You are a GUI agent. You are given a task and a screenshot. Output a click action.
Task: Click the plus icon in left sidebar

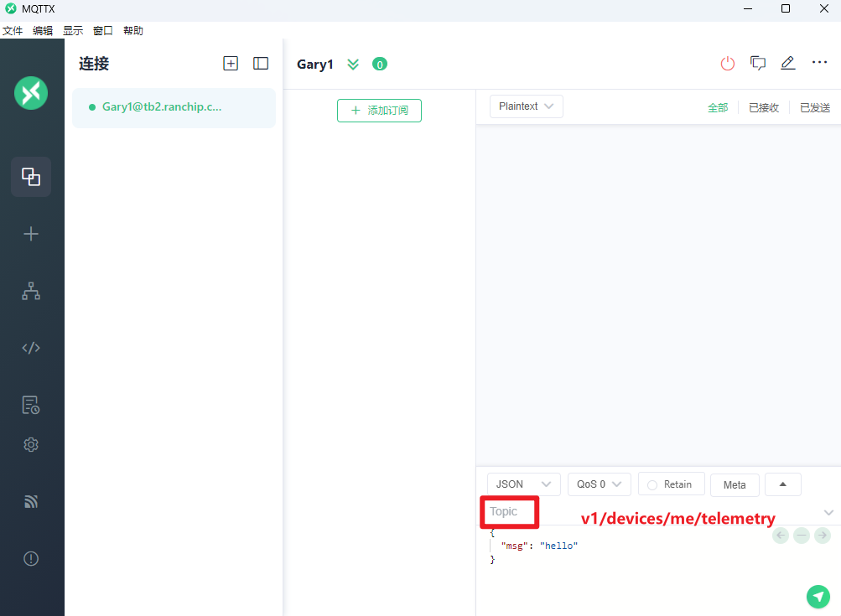(x=31, y=234)
